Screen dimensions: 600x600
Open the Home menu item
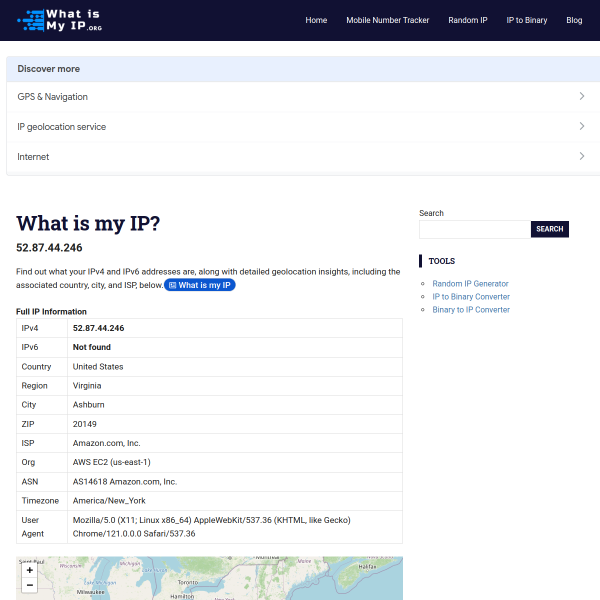[316, 20]
